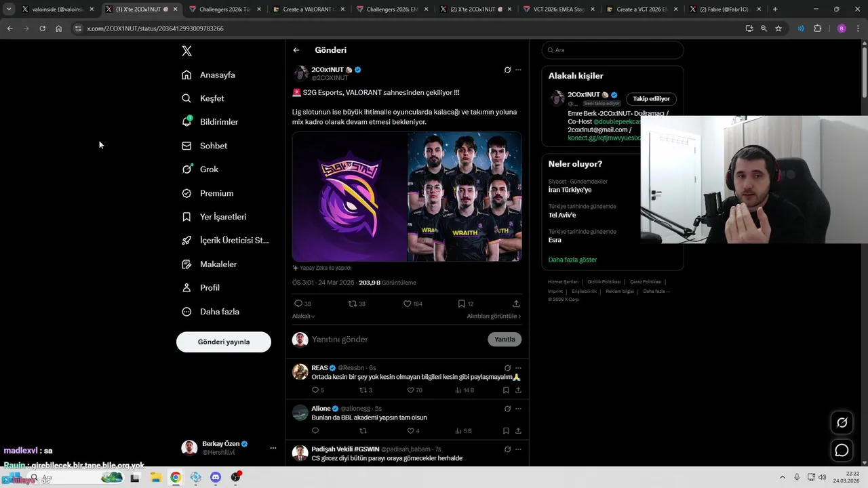This screenshot has width=868, height=488.
Task: Click Daha fazla göster link
Action: (x=572, y=260)
